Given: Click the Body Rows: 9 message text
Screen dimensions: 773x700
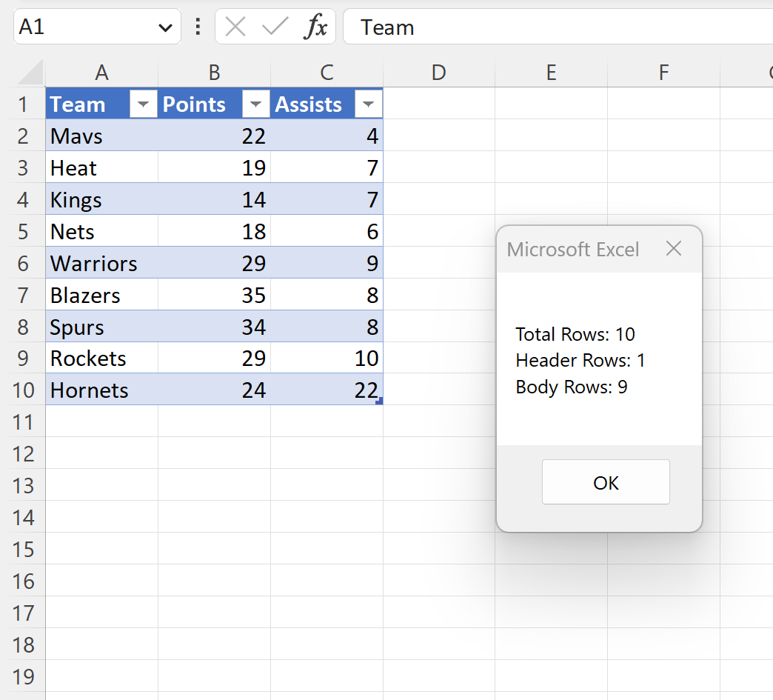Looking at the screenshot, I should pos(572,387).
